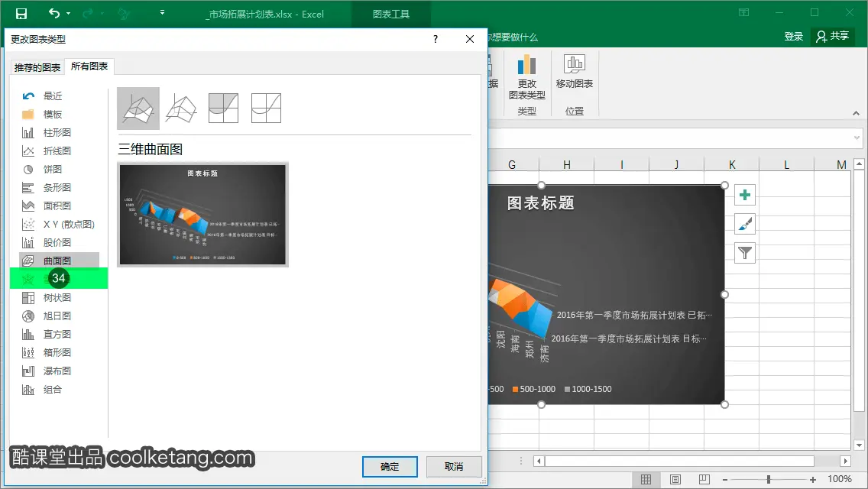Select the 旭日图 sunburst category
Viewport: 868px width, 489px height.
57,316
